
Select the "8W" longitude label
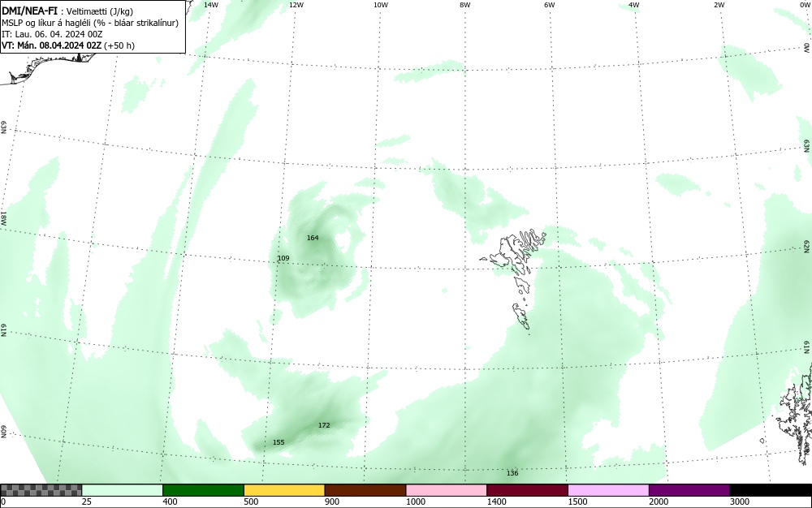(x=465, y=5)
